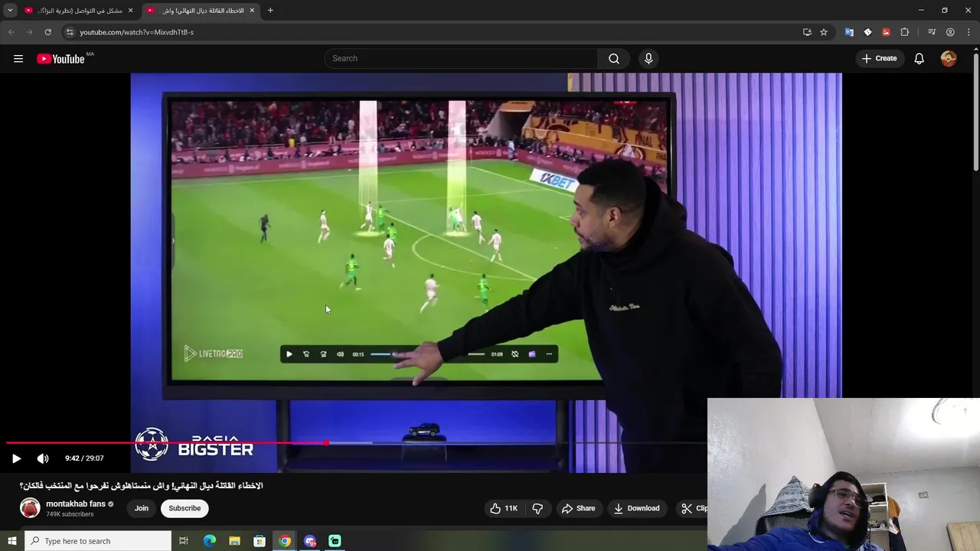
Task: Bookmark this page with the star
Action: point(824,32)
